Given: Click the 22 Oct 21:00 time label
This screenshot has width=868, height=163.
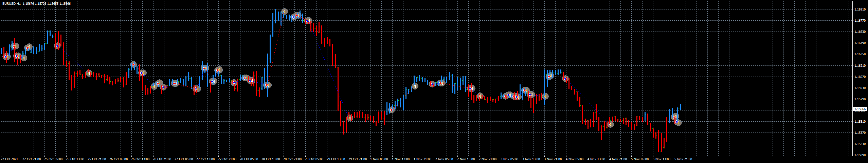Looking at the screenshot, I should [32, 159].
